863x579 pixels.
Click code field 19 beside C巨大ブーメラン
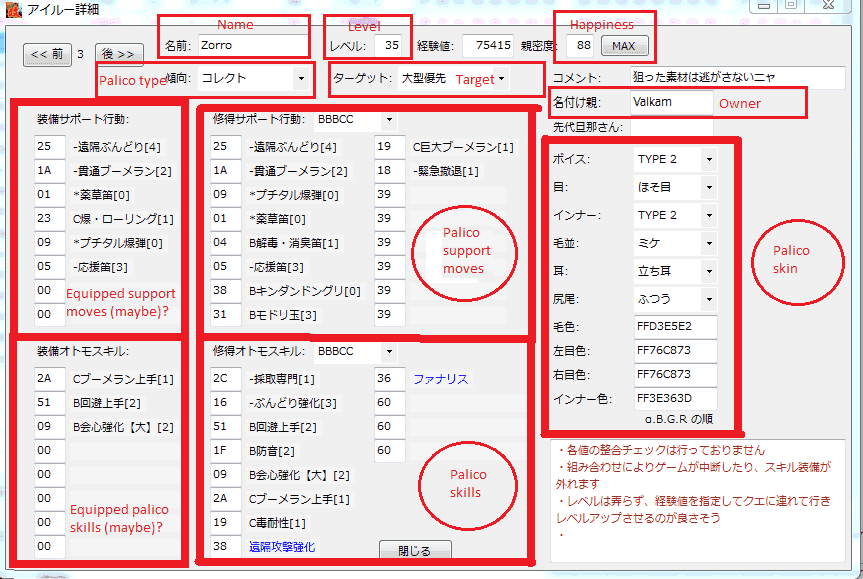(390, 147)
